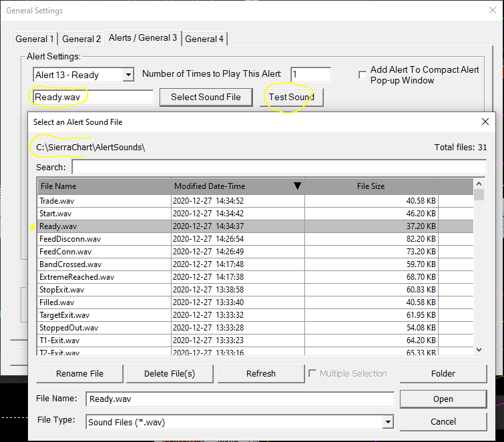Toggle the Multiple Selection checkbox
This screenshot has width=504, height=442.
click(312, 374)
